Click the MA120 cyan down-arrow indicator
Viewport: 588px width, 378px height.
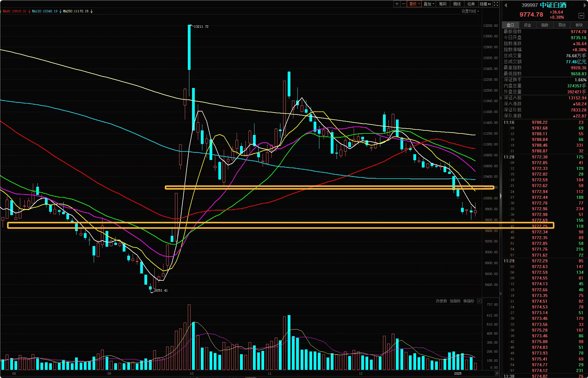[x=60, y=11]
